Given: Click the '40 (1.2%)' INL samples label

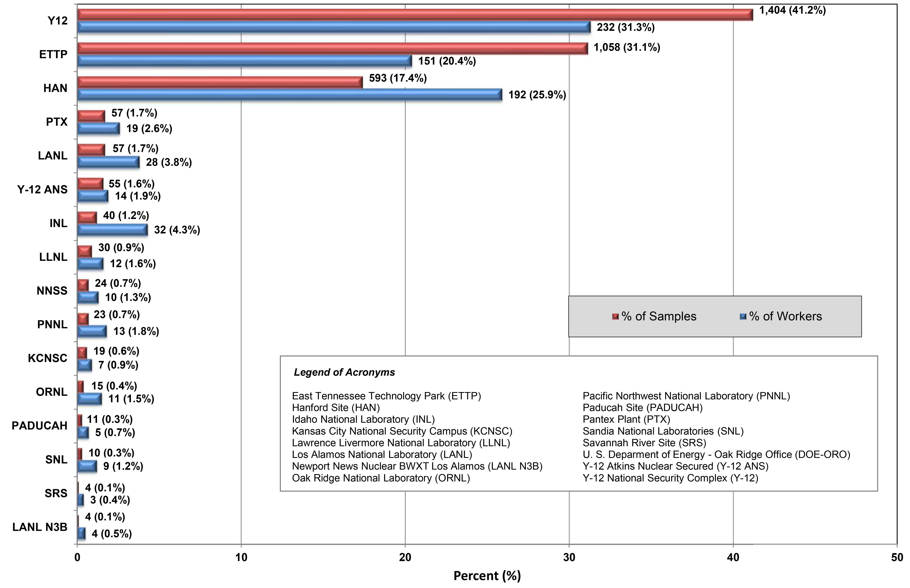Looking at the screenshot, I should [x=126, y=216].
